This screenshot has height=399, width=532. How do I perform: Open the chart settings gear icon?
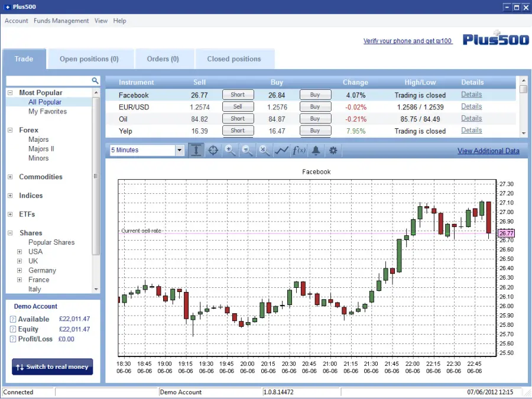332,150
